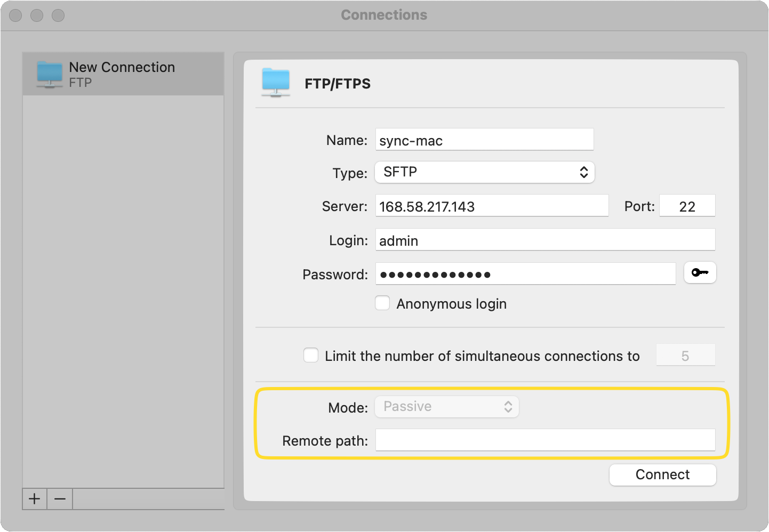Enable the Anonymous login checkbox

click(x=382, y=303)
